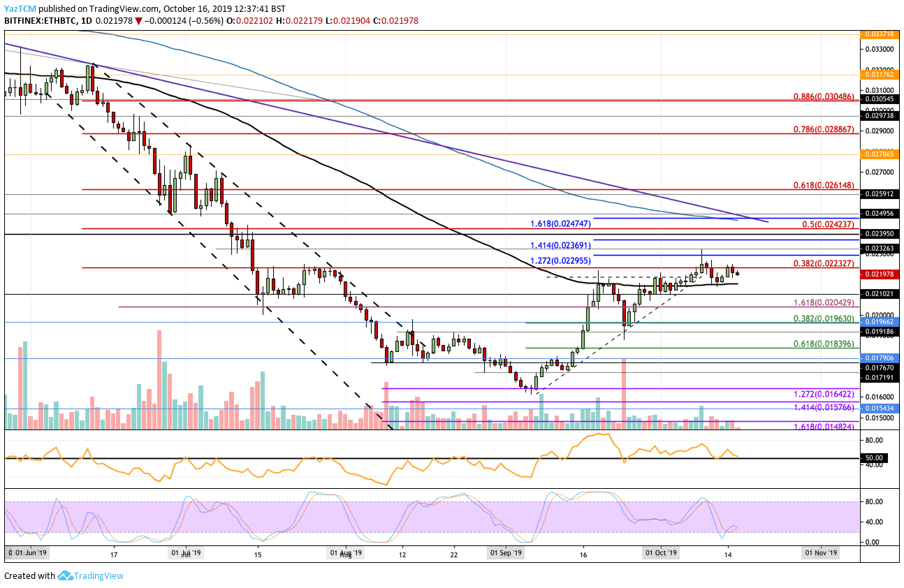904x588 pixels.
Task: Click the 'Created with' TradingView link
Action: click(x=64, y=575)
